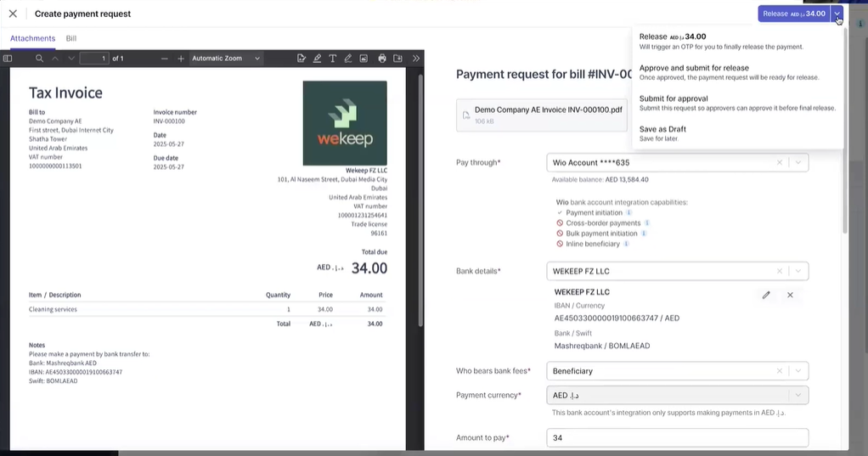The height and width of the screenshot is (456, 868).
Task: Click the Release AED 34.00 button
Action: coord(793,14)
